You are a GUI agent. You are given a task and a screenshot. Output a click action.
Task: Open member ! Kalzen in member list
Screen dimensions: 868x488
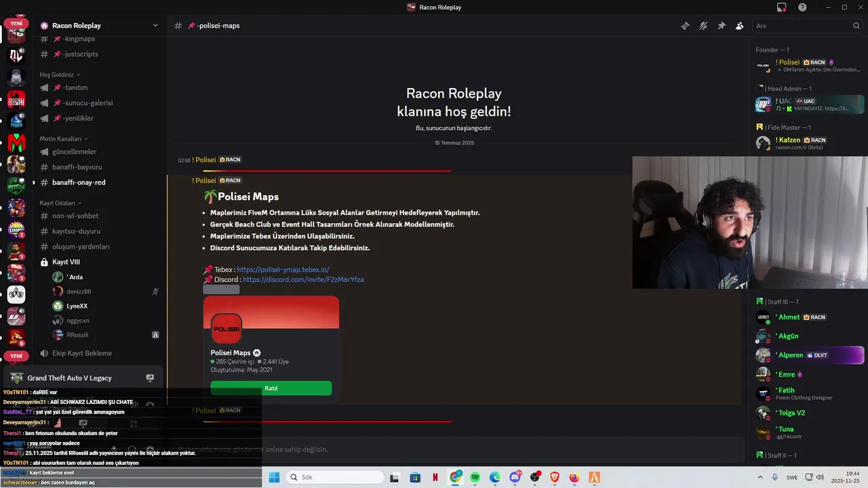point(809,143)
